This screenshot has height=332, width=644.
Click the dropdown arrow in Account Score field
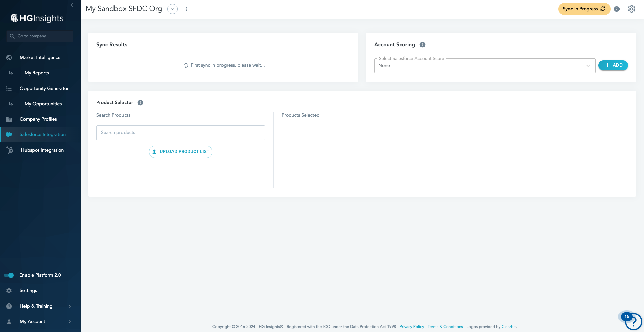click(x=588, y=66)
